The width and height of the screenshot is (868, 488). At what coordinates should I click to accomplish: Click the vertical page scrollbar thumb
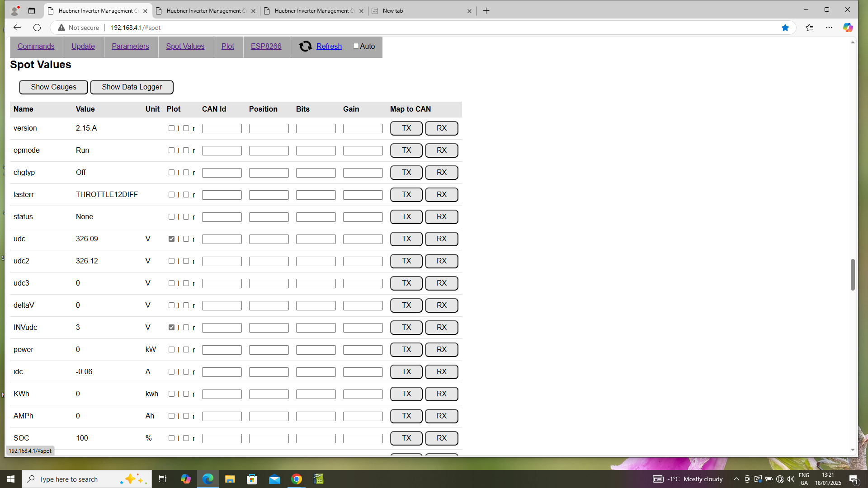853,274
